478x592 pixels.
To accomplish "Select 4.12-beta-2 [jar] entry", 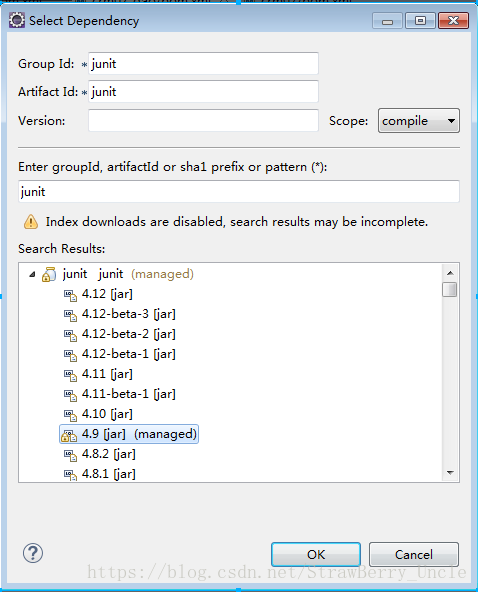I will tap(129, 334).
